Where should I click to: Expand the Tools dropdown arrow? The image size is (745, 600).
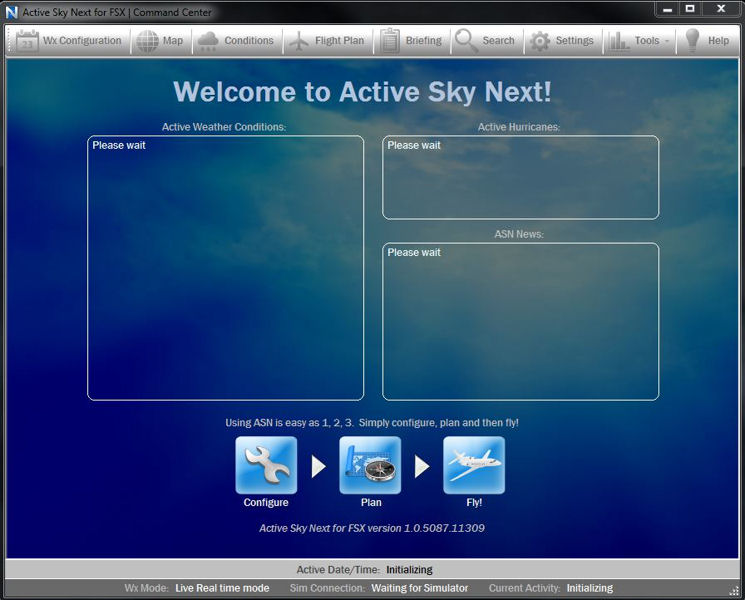tap(667, 41)
